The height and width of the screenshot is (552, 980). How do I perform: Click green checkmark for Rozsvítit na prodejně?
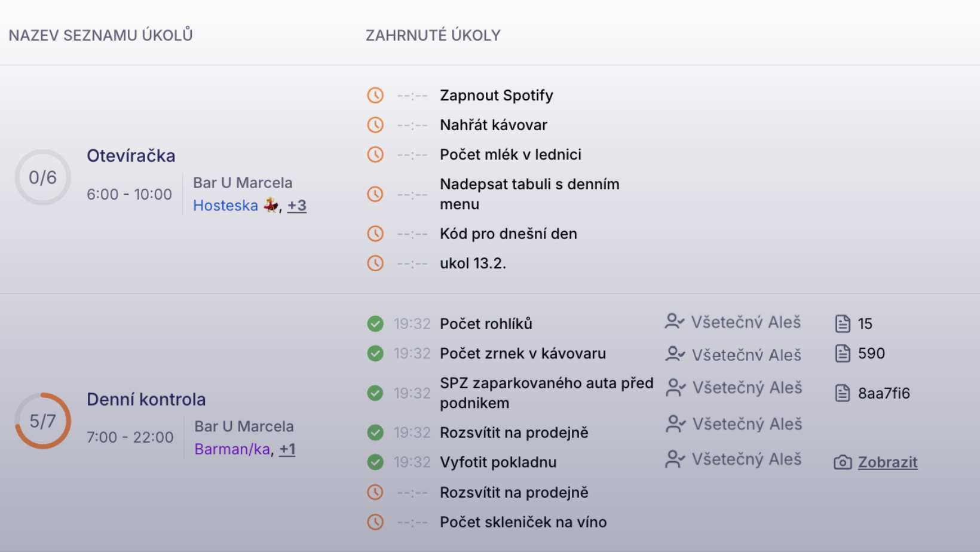coord(375,433)
